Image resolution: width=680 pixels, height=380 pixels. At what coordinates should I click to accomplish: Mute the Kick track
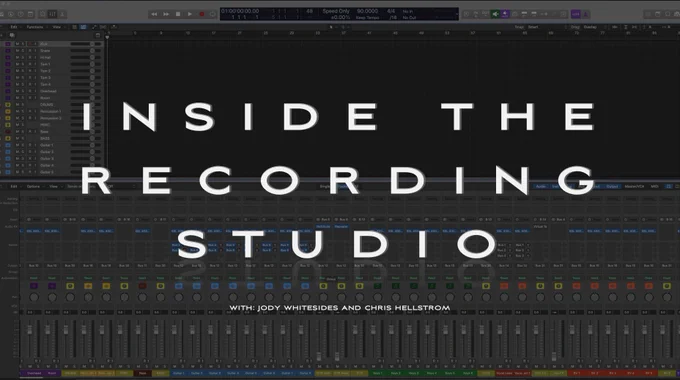click(x=17, y=44)
